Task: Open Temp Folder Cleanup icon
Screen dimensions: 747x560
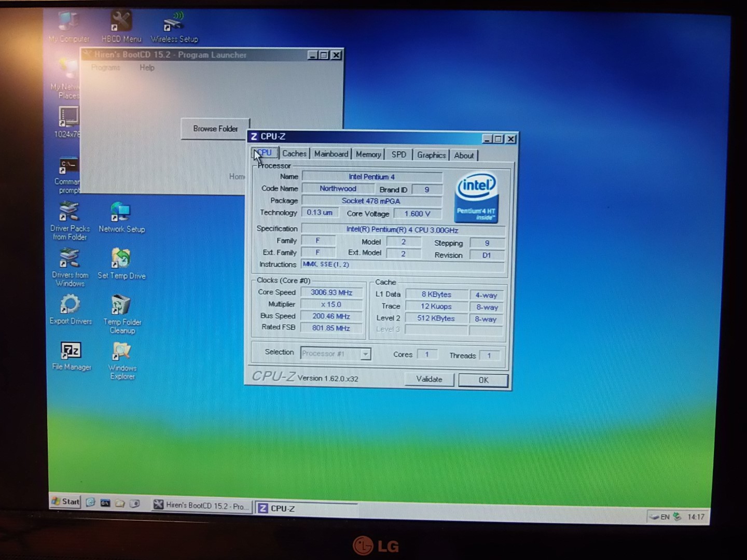Action: pyautogui.click(x=121, y=314)
